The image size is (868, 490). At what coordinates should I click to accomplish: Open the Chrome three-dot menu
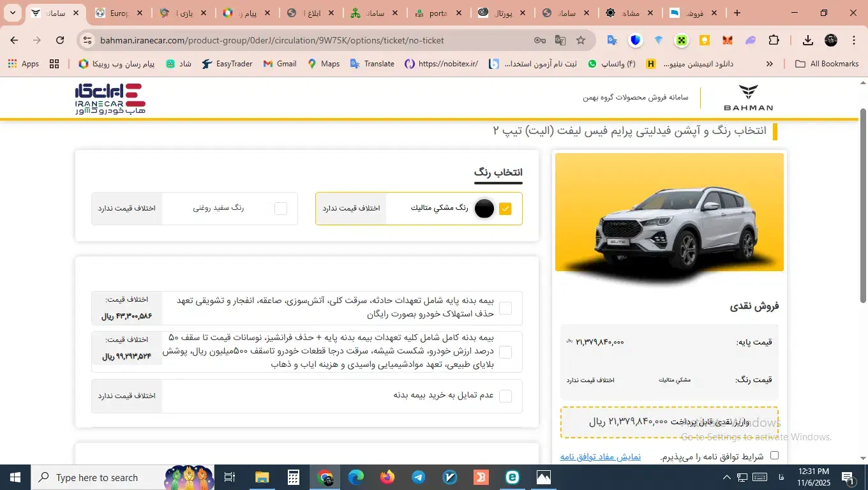tap(854, 40)
